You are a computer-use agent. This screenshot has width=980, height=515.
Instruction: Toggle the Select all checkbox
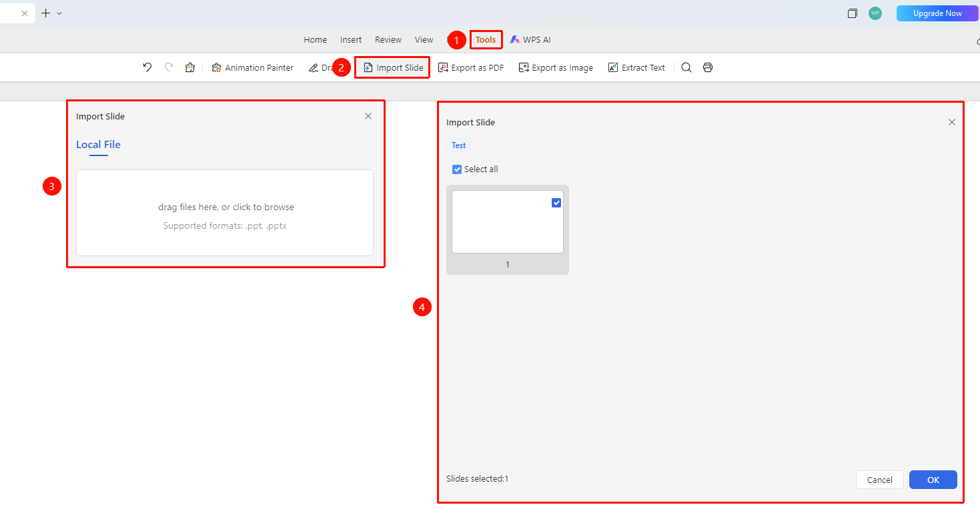[x=457, y=169]
